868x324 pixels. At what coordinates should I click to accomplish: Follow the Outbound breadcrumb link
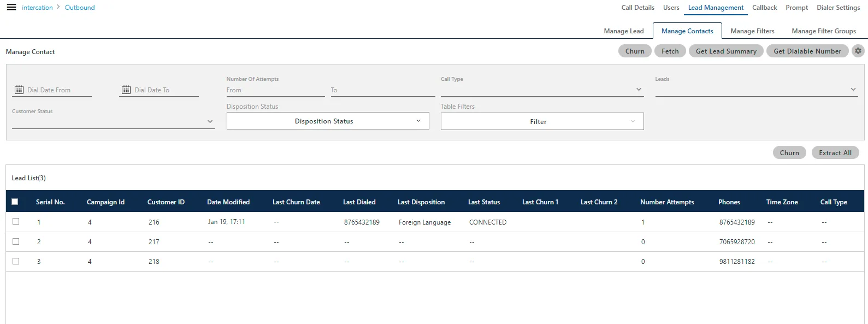click(80, 8)
